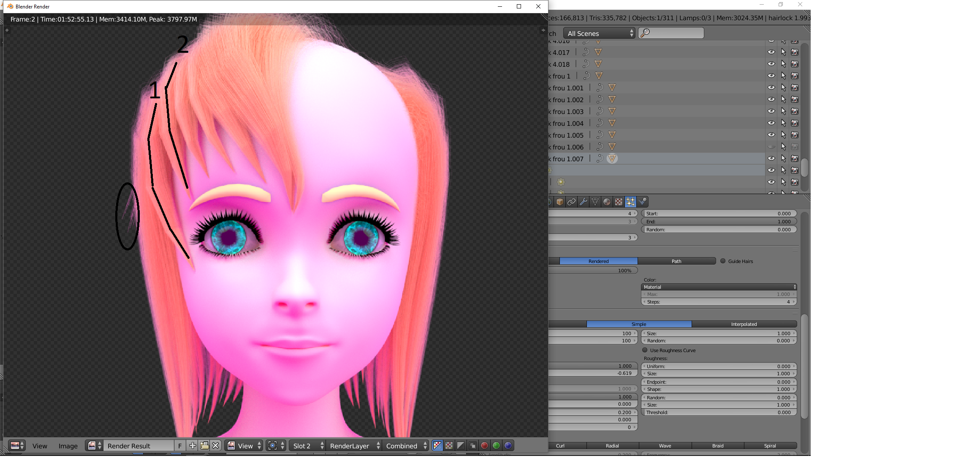
Task: Choose the Braid kink type button
Action: tap(717, 446)
